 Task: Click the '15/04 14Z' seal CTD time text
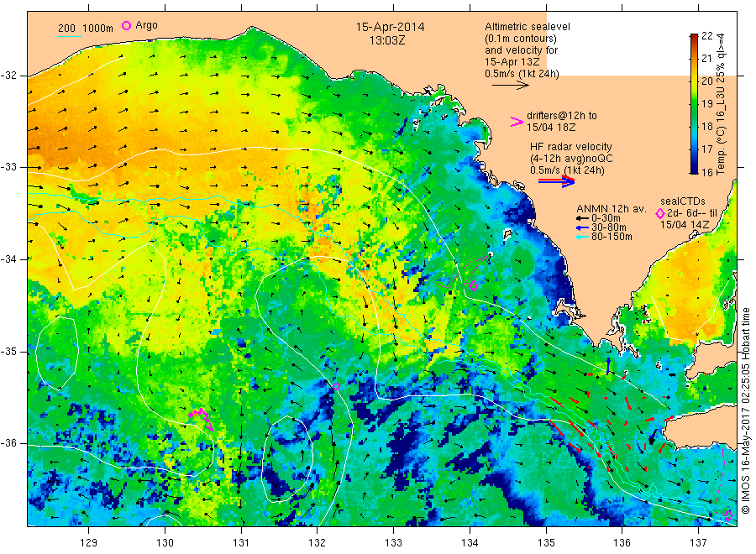[685, 224]
